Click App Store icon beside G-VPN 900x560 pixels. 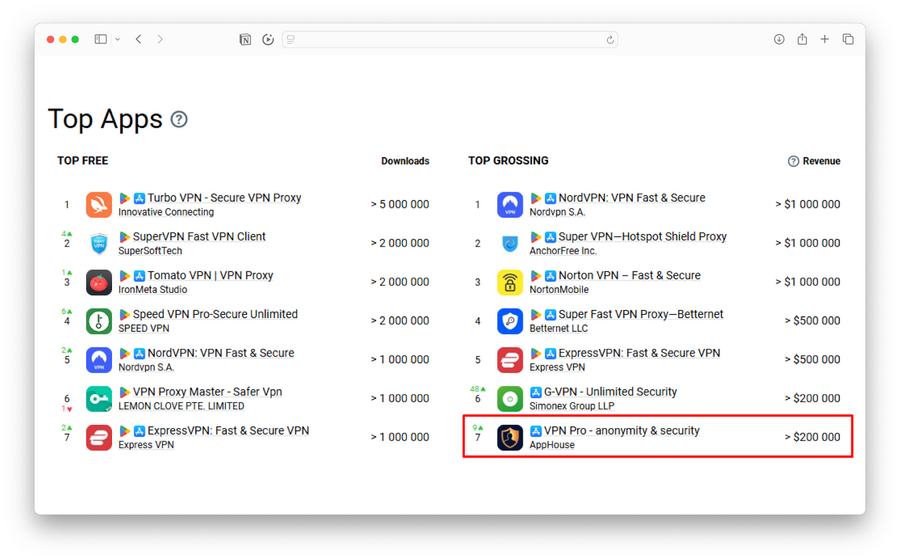pyautogui.click(x=536, y=392)
